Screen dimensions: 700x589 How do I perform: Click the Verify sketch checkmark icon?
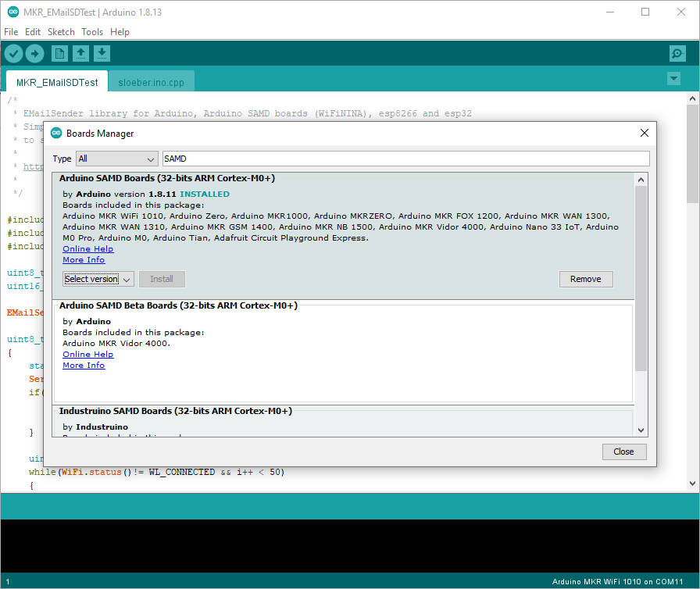(14, 54)
